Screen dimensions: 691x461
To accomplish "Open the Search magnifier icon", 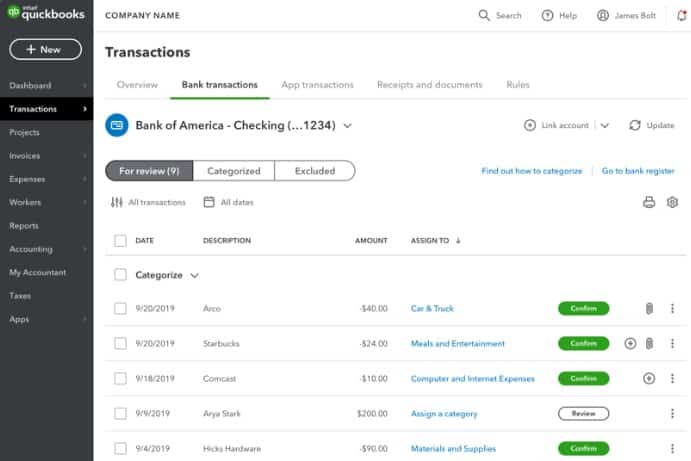I will tap(484, 15).
